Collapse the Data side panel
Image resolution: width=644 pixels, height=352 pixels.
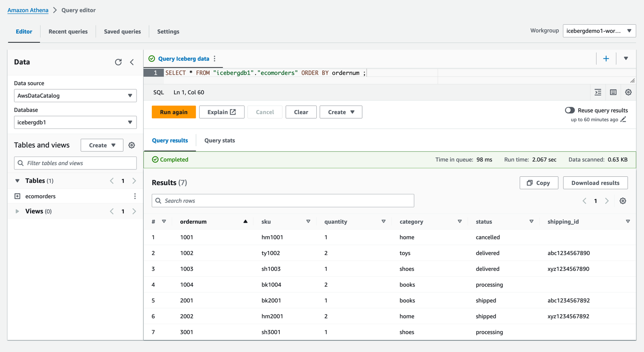pos(132,62)
